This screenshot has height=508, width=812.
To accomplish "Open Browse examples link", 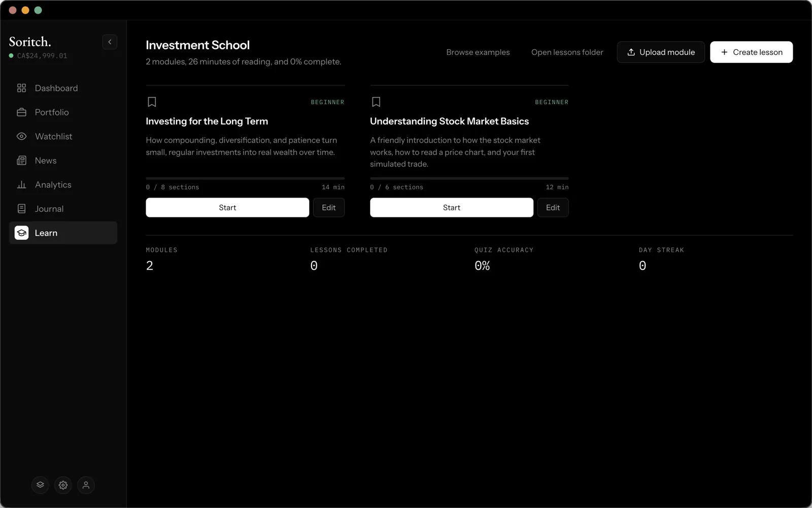I will [x=478, y=52].
